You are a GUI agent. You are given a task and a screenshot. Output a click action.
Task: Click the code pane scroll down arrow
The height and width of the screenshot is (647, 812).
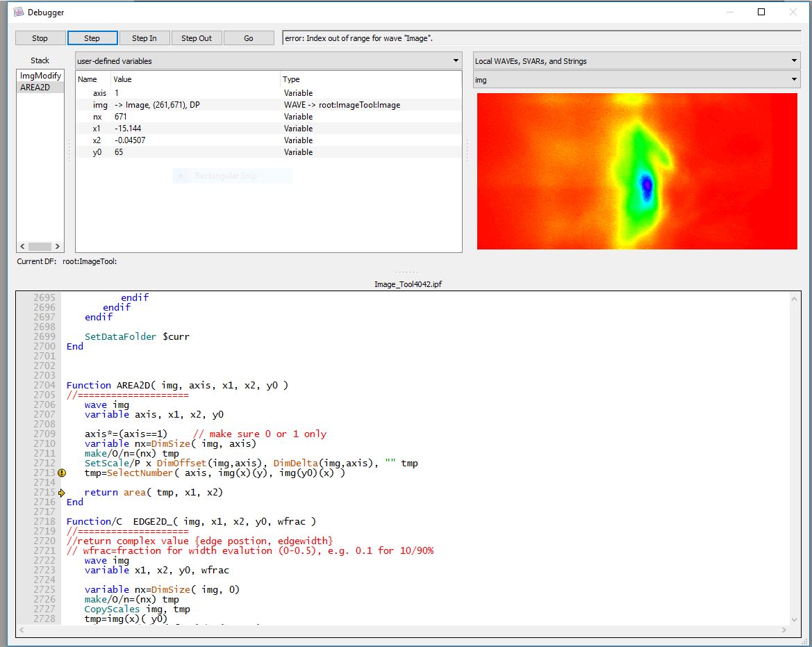click(x=794, y=619)
